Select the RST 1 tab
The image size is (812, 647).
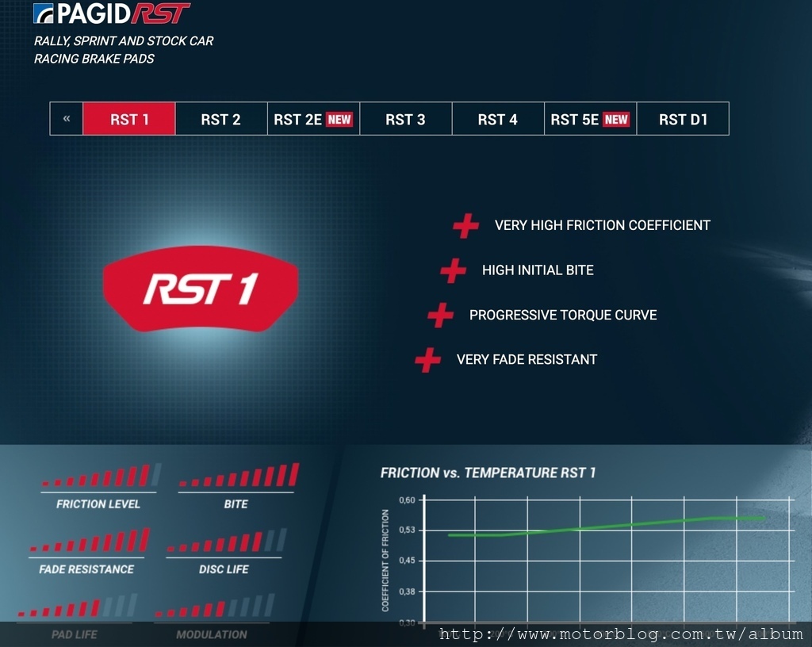[x=129, y=119]
